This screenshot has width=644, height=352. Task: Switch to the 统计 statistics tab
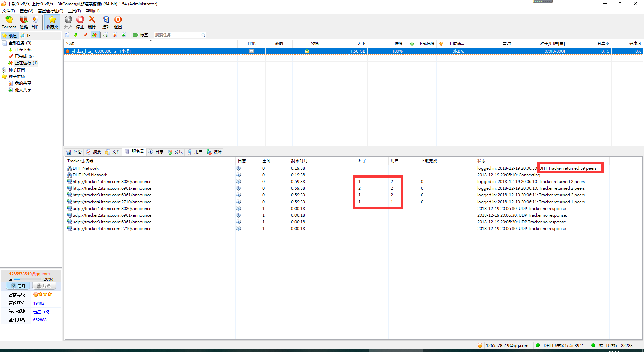pyautogui.click(x=214, y=152)
